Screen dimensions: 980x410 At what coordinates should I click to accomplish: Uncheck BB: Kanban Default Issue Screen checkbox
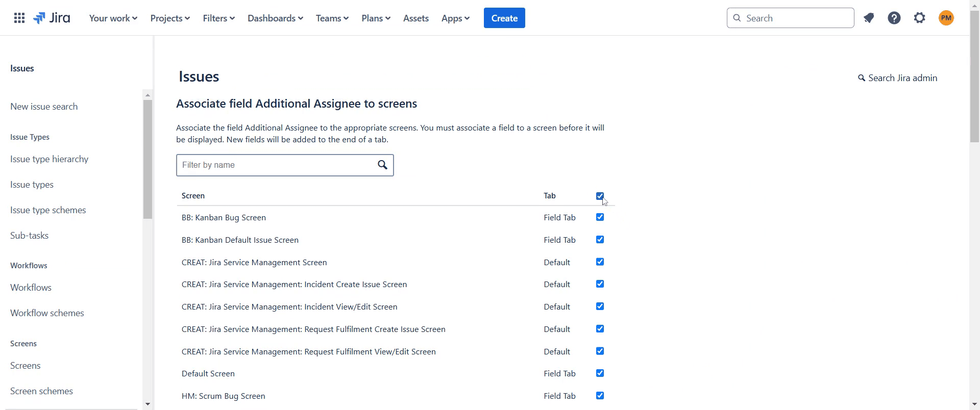click(x=600, y=240)
